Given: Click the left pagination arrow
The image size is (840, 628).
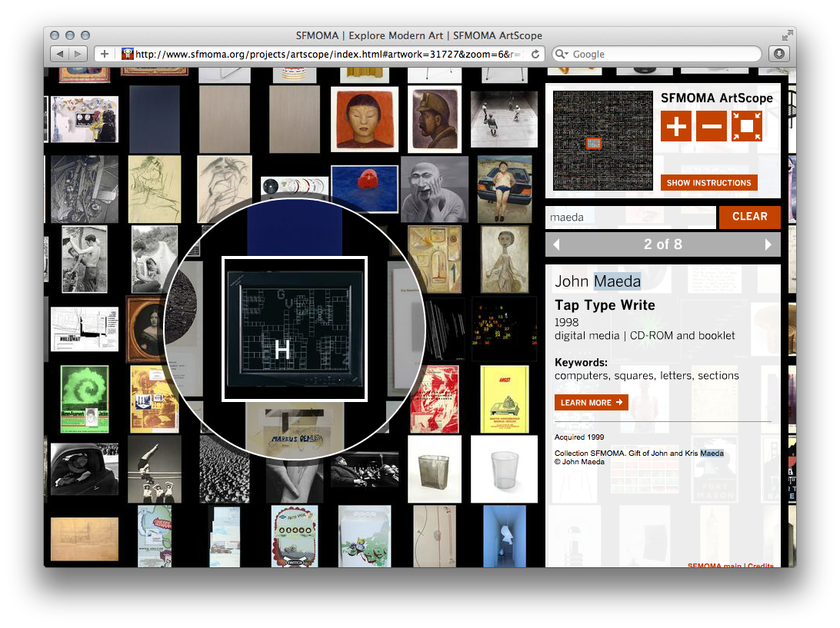Looking at the screenshot, I should click(556, 244).
